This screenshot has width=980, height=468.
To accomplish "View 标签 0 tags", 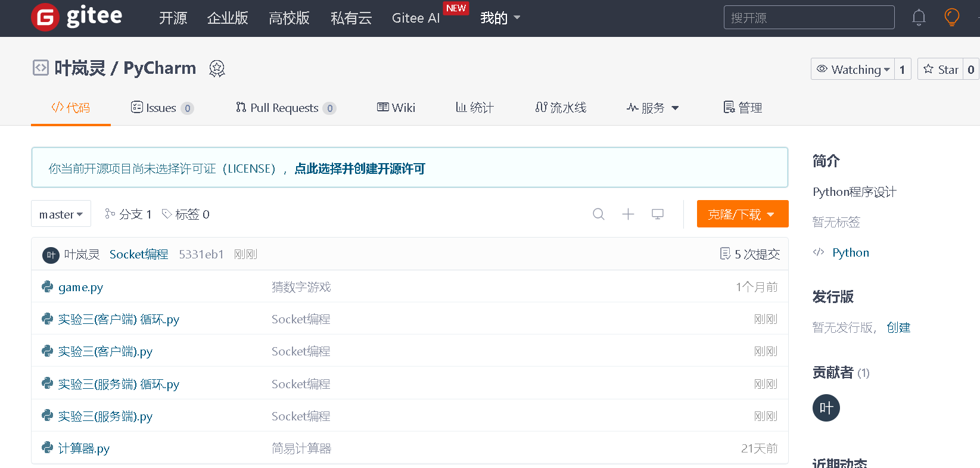I will click(x=186, y=214).
